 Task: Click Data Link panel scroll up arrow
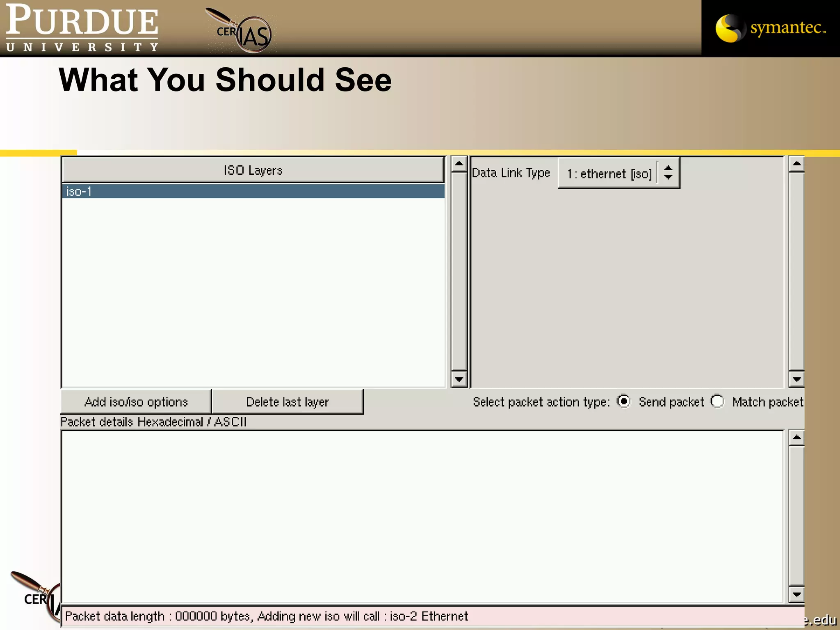797,164
